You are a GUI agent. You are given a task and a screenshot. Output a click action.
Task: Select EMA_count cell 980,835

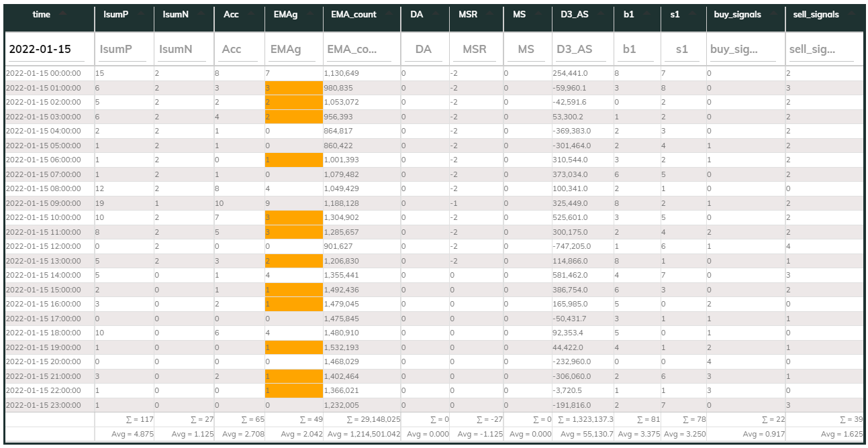(362, 88)
